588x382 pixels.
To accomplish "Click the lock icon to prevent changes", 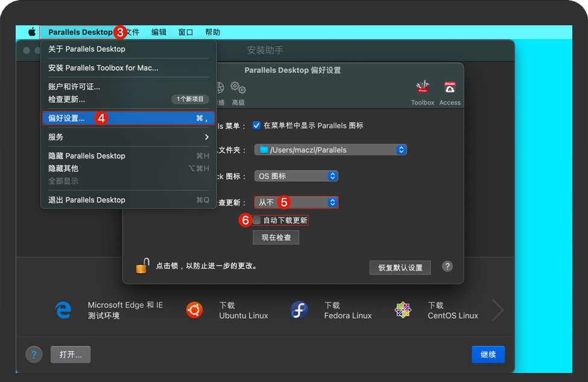I will pos(142,266).
